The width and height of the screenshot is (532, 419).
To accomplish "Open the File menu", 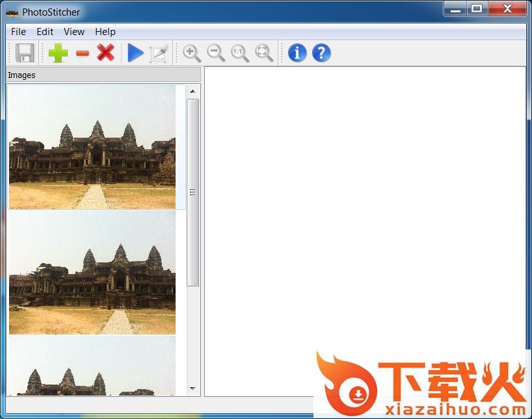I will pos(18,32).
